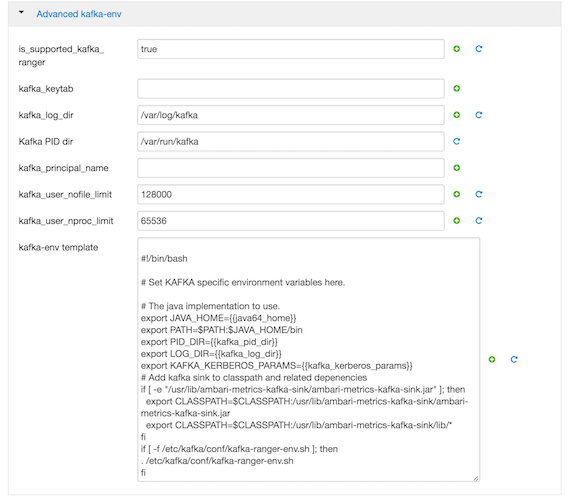
Task: Click green override icon for kafka-env template
Action: pyautogui.click(x=492, y=359)
